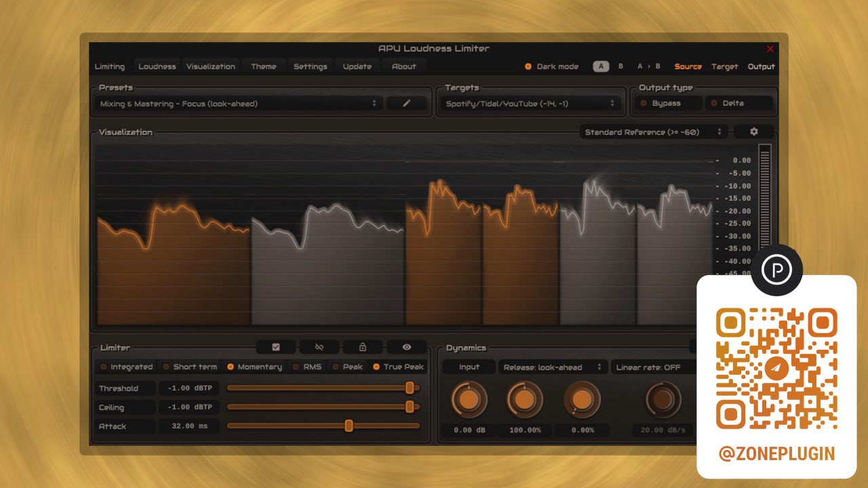Click the input gain knob above 0.00 dB

(x=469, y=400)
